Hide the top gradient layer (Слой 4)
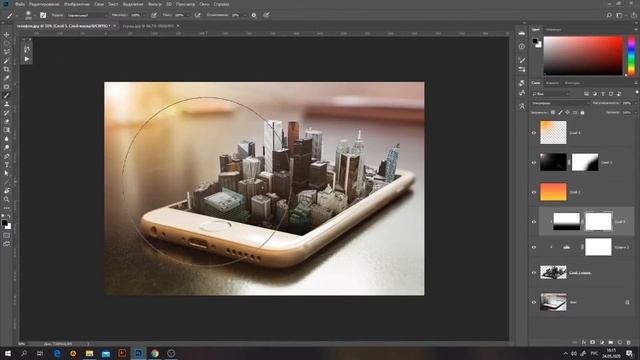Image resolution: width=640 pixels, height=360 pixels. [x=534, y=133]
